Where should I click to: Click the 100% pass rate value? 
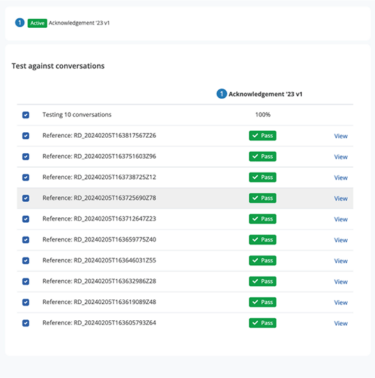263,115
